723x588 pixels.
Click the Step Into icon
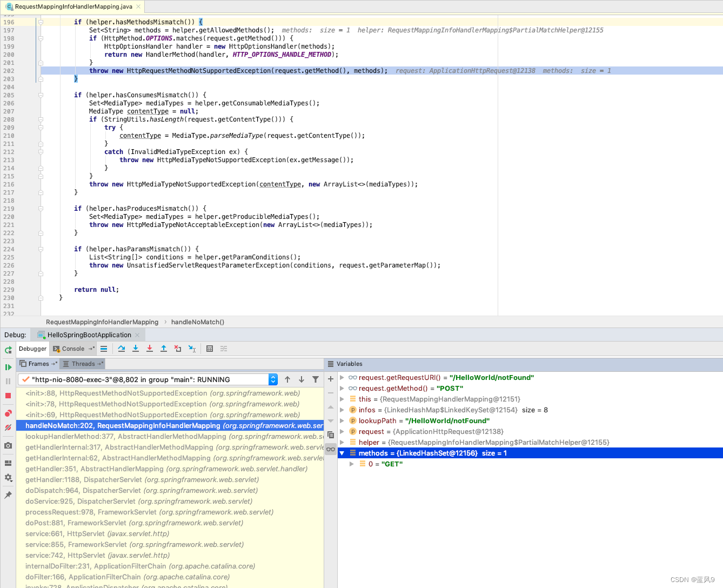(x=136, y=349)
